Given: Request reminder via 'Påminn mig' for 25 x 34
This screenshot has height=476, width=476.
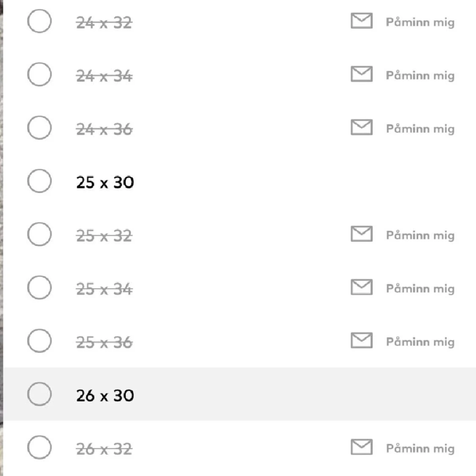Looking at the screenshot, I should 420,289.
